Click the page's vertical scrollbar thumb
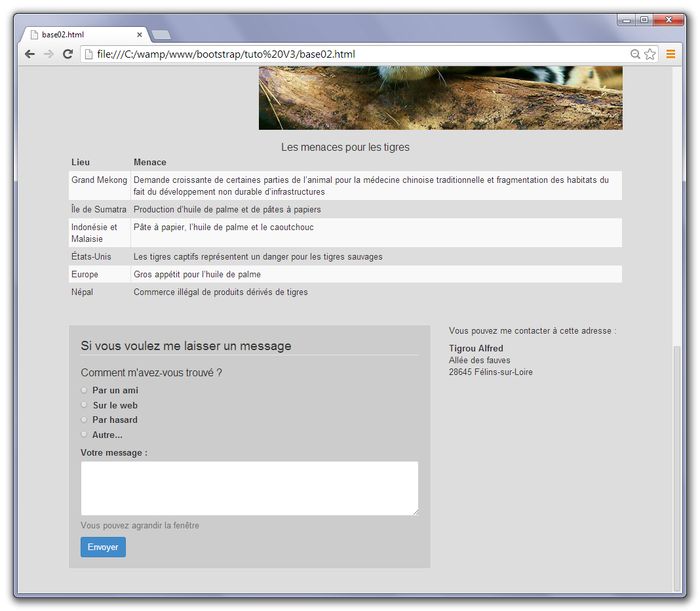 point(677,468)
